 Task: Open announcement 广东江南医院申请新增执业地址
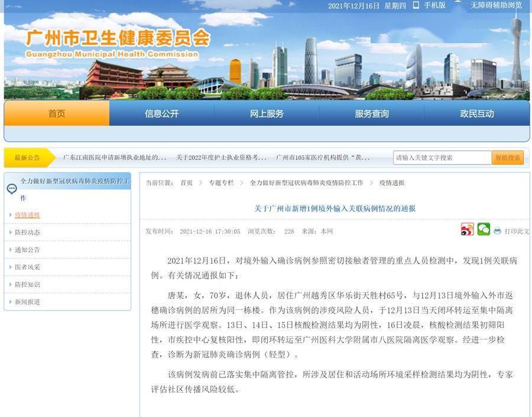click(x=115, y=157)
